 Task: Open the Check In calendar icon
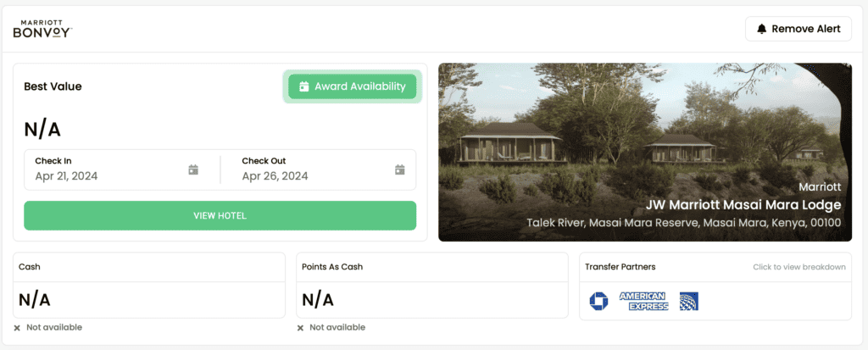tap(193, 169)
